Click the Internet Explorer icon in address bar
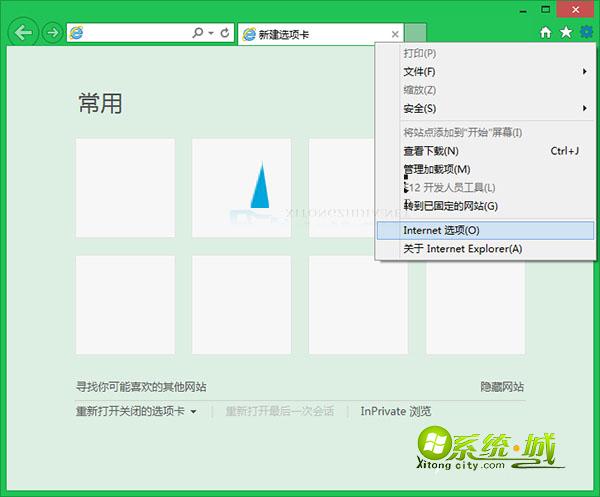Screen dimensions: 600x497 (76, 33)
